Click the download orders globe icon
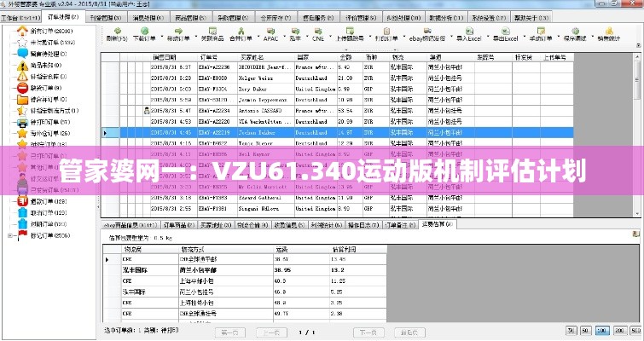 point(144,31)
